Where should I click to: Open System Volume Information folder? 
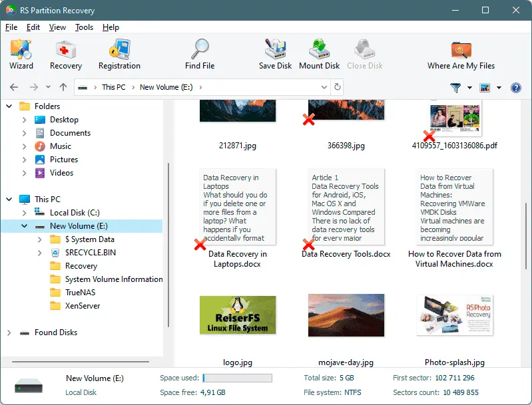tap(114, 279)
